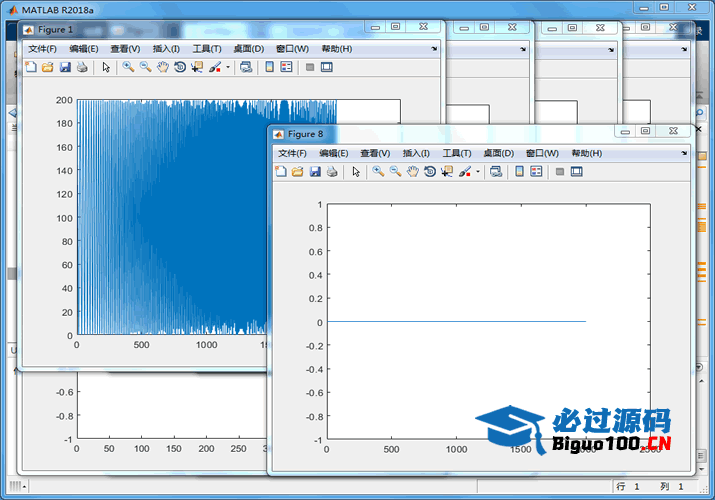Expand the Figure 1 menu bar docking arrow

434,48
